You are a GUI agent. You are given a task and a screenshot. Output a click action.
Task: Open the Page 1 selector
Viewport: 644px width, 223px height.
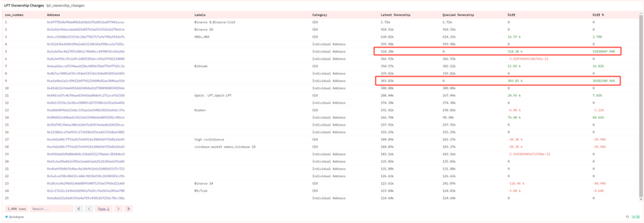(x=104, y=209)
